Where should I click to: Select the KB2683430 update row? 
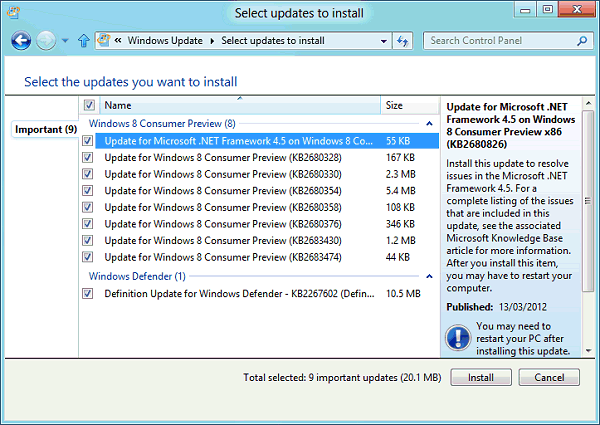pyautogui.click(x=267, y=240)
